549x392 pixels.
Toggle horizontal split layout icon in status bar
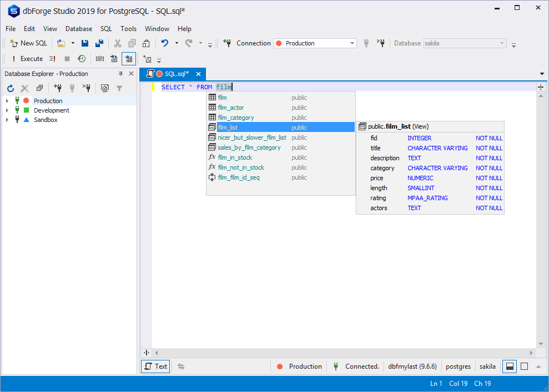[x=510, y=366]
